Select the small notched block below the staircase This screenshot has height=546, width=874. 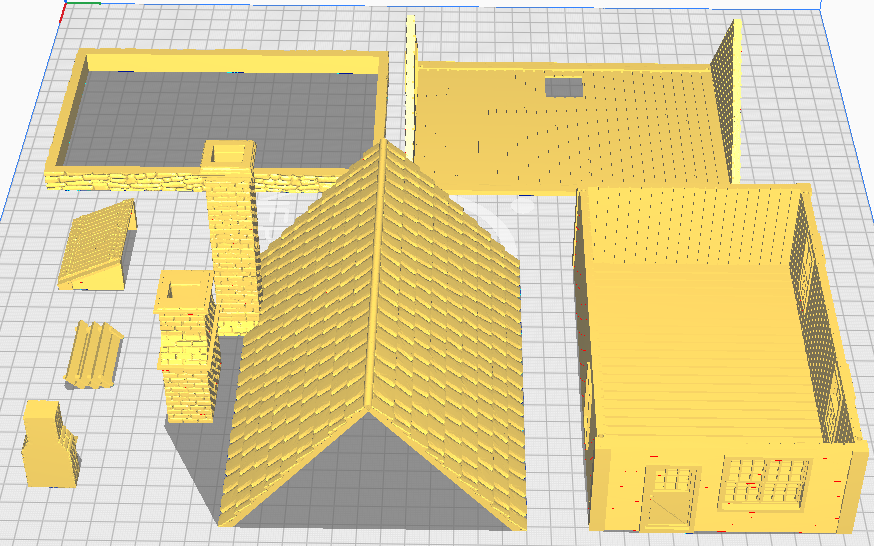tap(50, 443)
